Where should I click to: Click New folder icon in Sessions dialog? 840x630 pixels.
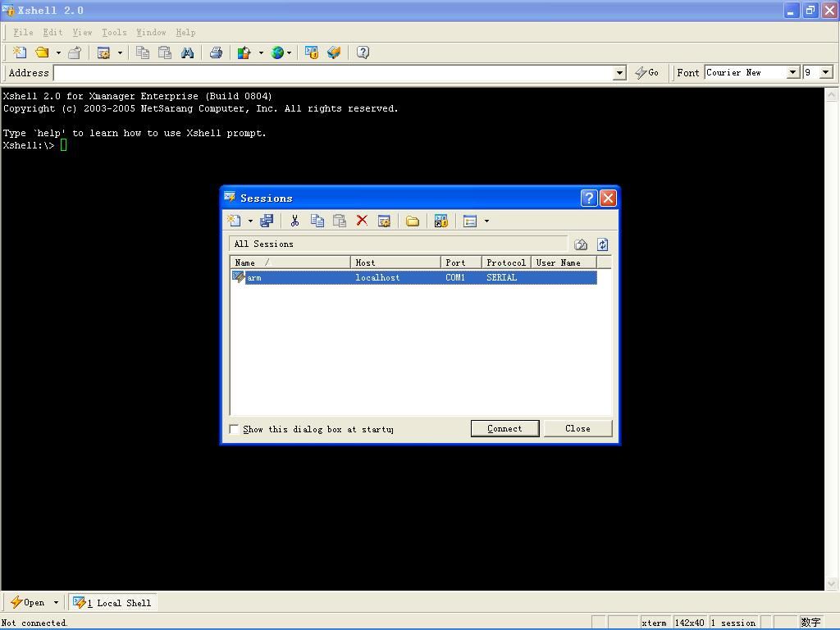413,221
